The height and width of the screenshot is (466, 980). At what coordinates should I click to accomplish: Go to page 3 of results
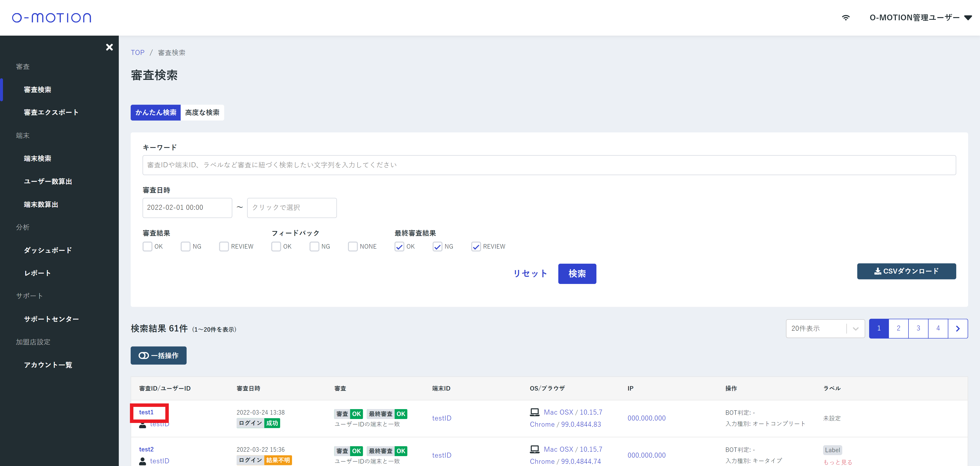pyautogui.click(x=918, y=328)
